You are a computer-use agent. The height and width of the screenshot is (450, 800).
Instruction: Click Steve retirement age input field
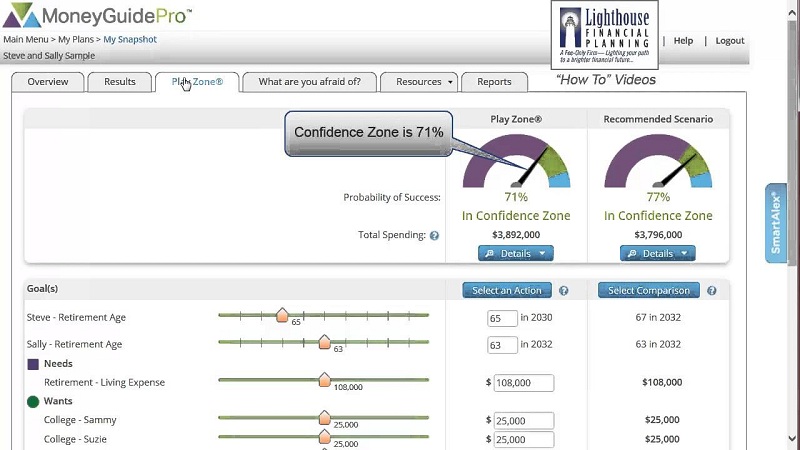tap(502, 318)
